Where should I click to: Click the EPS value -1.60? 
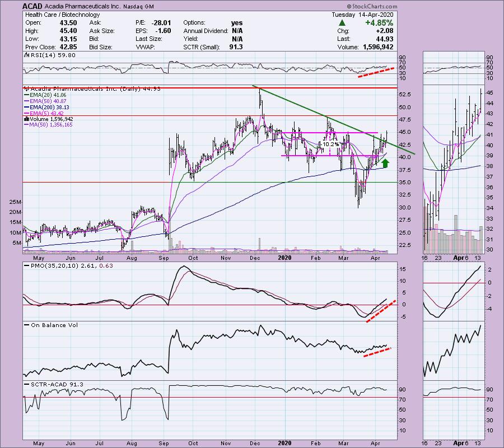pos(163,31)
